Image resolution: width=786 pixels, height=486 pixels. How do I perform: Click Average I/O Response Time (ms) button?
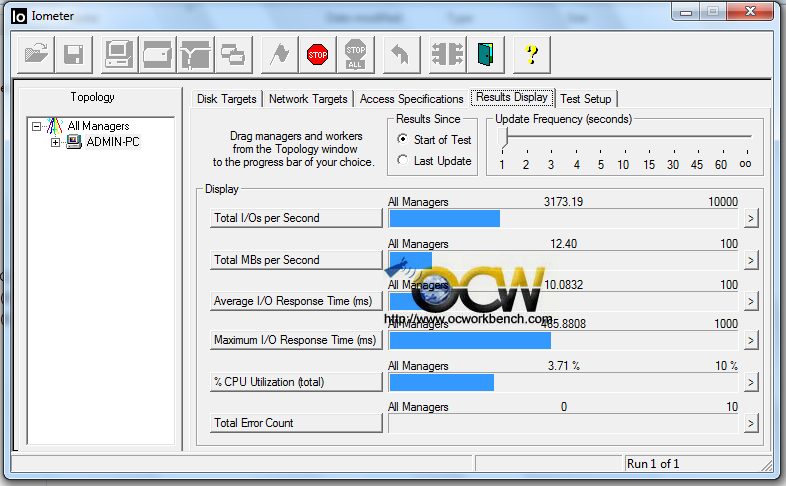tap(296, 301)
